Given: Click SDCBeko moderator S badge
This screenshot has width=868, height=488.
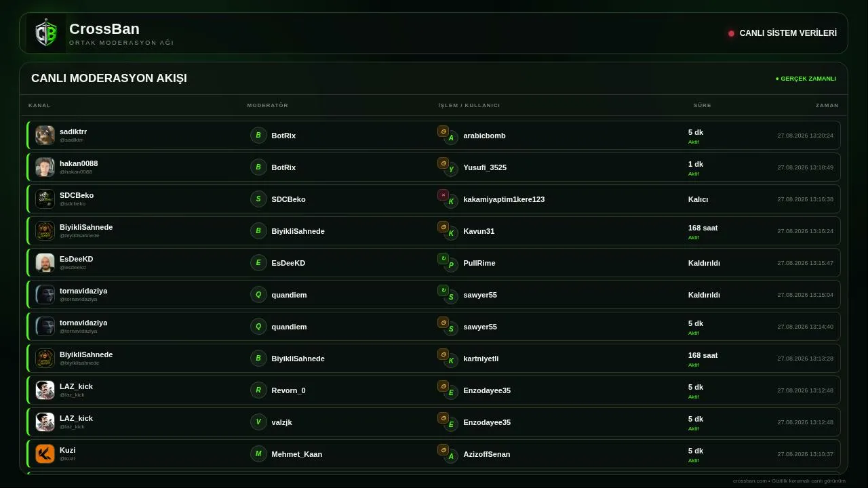Looking at the screenshot, I should (258, 199).
